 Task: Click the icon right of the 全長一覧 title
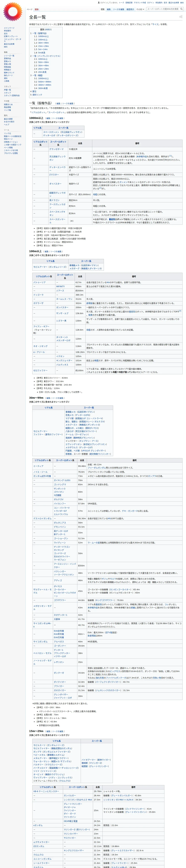tap(181, 16)
